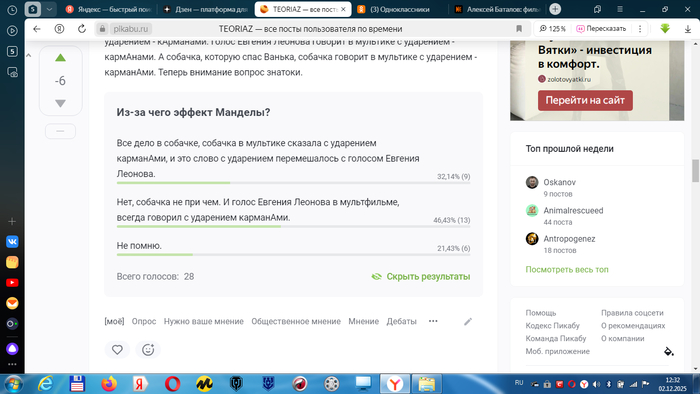Switch to Дзен browser tab
This screenshot has width=700, height=394.
point(205,9)
